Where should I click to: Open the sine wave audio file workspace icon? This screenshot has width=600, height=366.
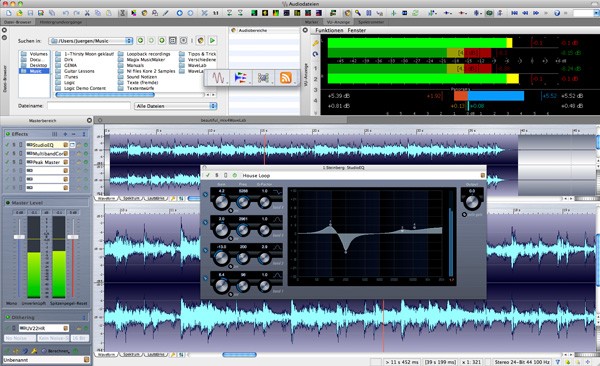[x=218, y=78]
